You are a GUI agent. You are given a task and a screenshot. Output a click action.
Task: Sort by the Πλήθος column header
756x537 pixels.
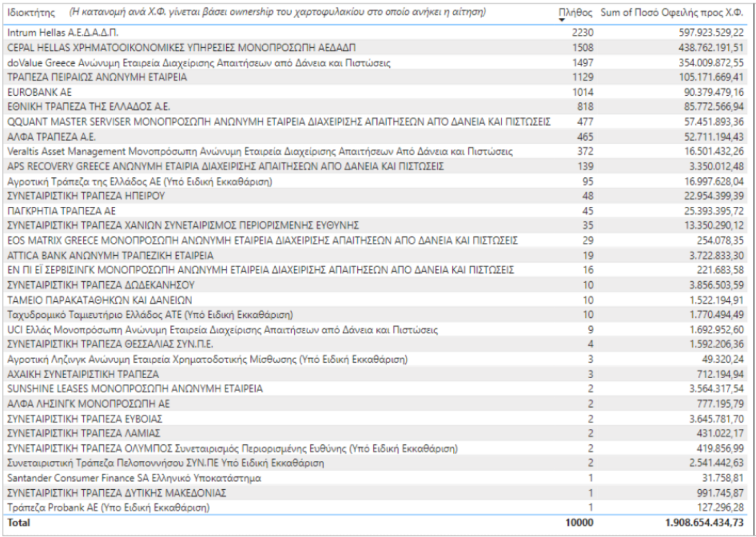pyautogui.click(x=575, y=12)
